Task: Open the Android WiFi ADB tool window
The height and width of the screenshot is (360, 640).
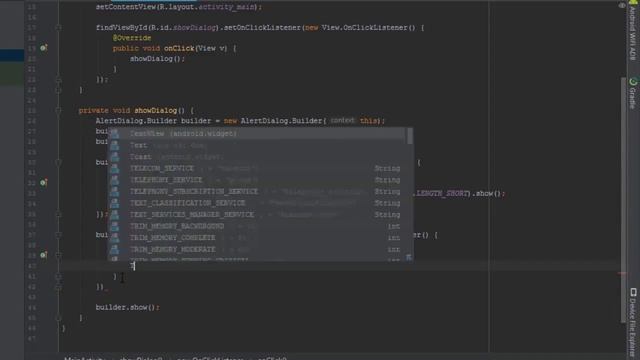Action: [x=633, y=31]
